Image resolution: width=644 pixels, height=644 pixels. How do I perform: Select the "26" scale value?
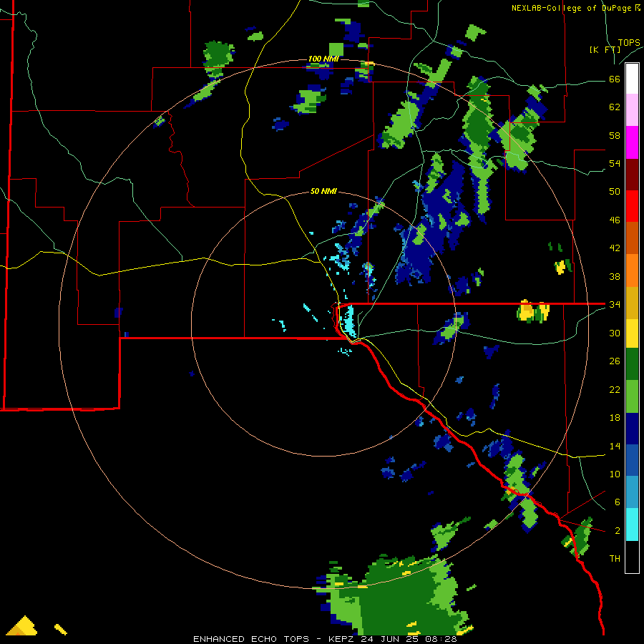tap(615, 361)
